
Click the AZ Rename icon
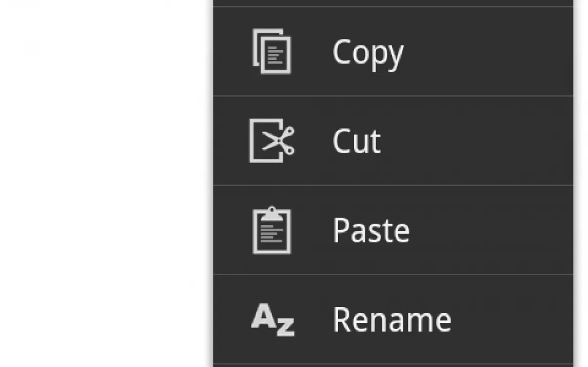point(272,319)
